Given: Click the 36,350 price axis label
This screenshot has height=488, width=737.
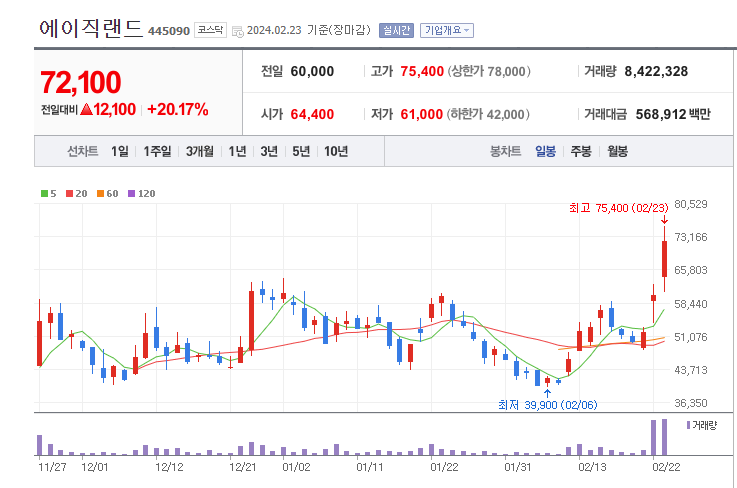Looking at the screenshot, I should tap(690, 403).
